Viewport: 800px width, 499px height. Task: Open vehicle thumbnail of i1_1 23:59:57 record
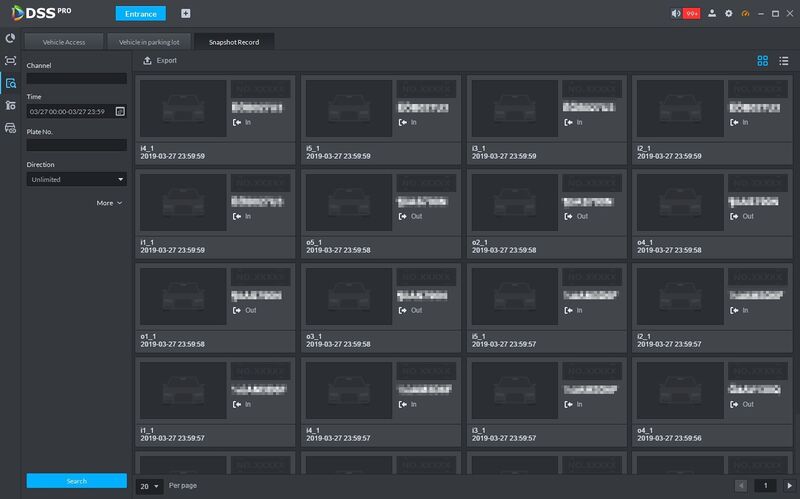(x=183, y=390)
